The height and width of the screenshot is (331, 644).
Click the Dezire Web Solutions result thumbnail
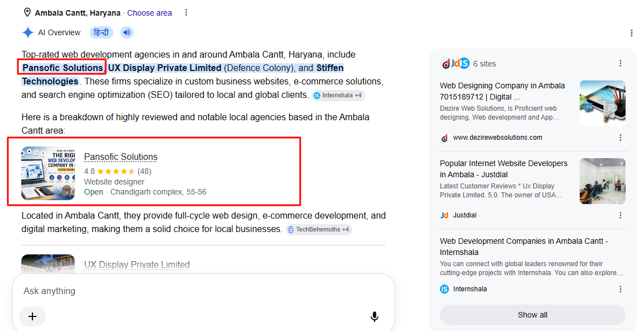[603, 103]
